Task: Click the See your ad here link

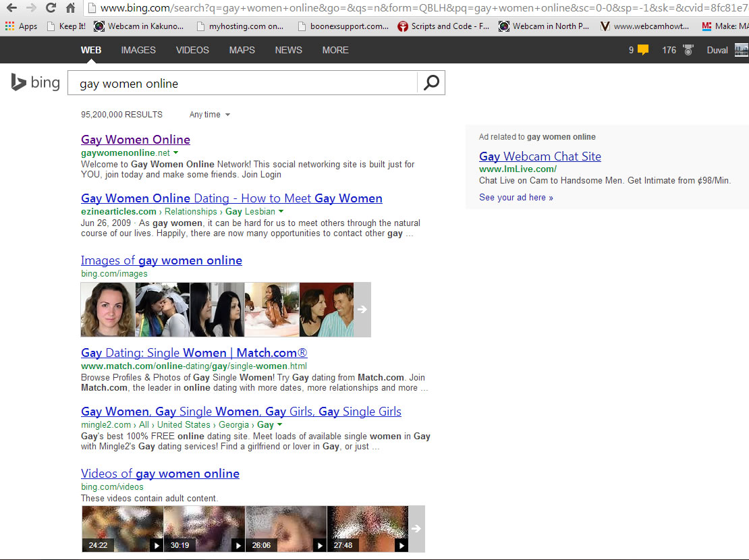Action: tap(516, 198)
